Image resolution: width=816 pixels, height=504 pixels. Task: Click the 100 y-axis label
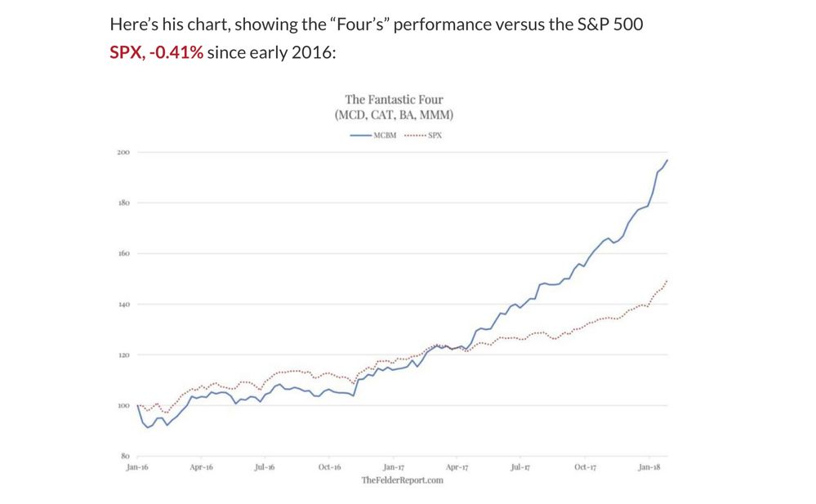(x=123, y=406)
